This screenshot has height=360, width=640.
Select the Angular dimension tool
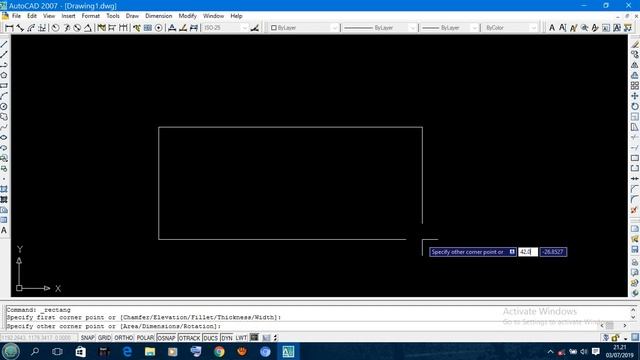click(88, 28)
